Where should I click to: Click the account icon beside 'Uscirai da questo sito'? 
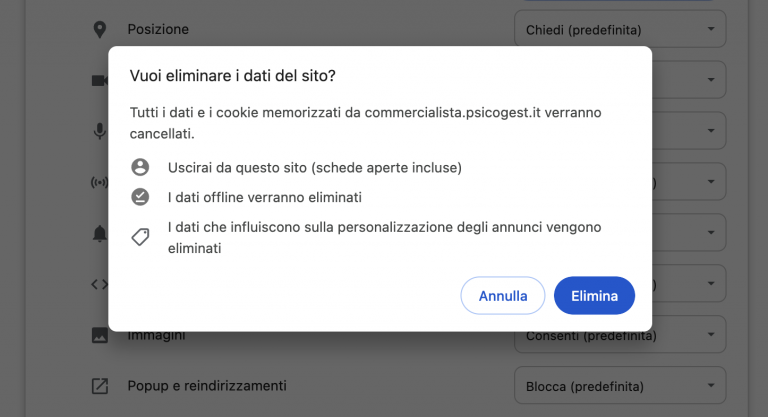coord(140,167)
